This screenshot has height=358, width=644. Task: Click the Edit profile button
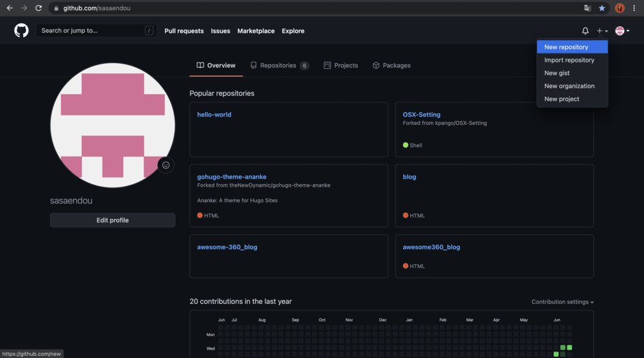point(113,220)
